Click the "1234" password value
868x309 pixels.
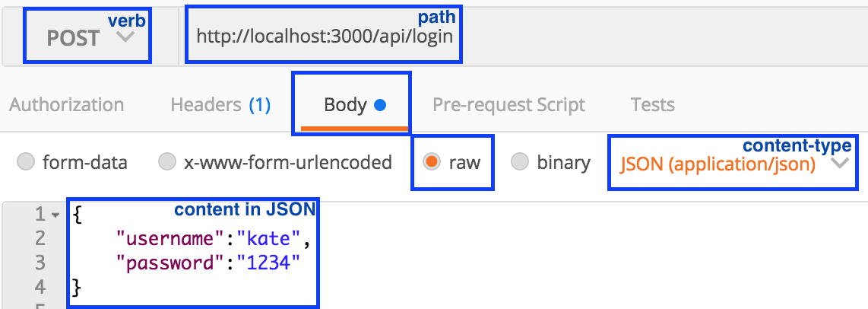coord(268,263)
